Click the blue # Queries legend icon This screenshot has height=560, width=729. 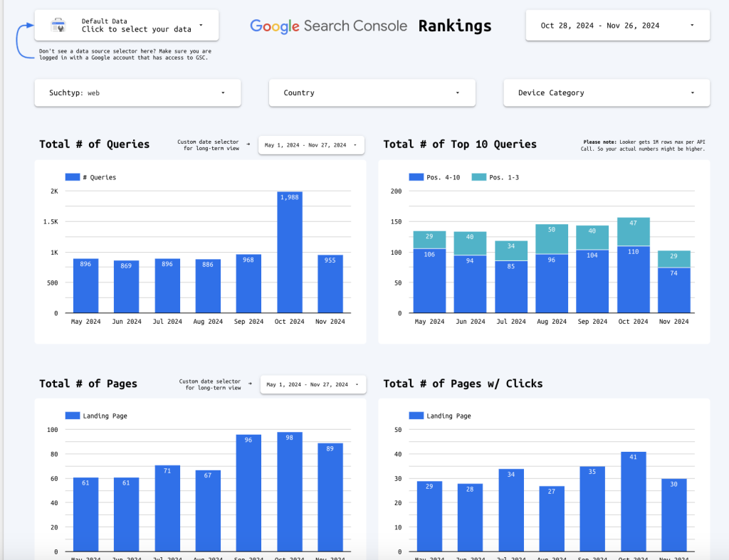[72, 176]
